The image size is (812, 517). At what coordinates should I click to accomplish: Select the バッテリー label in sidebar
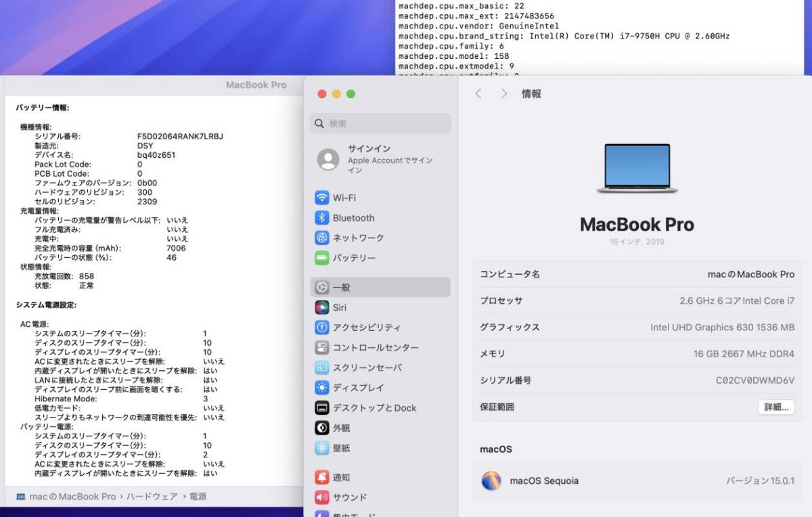pyautogui.click(x=354, y=258)
